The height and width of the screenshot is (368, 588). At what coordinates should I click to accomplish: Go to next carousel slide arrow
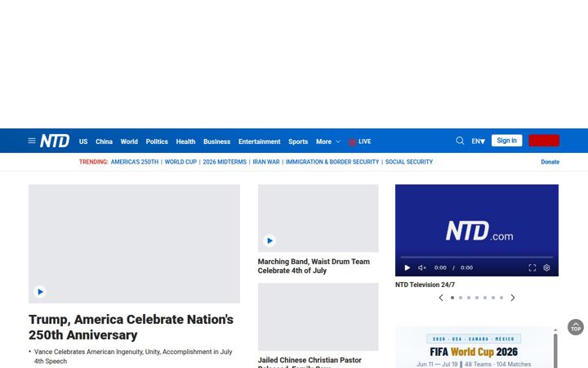point(513,298)
